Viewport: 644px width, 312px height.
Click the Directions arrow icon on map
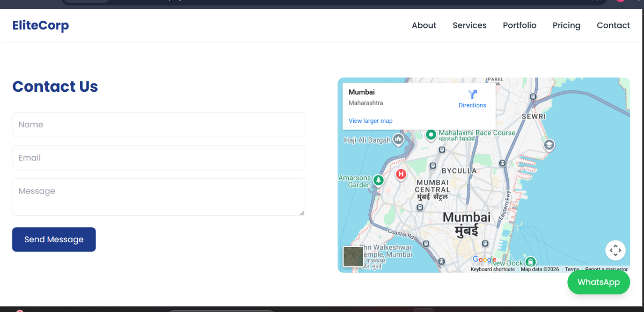point(472,95)
